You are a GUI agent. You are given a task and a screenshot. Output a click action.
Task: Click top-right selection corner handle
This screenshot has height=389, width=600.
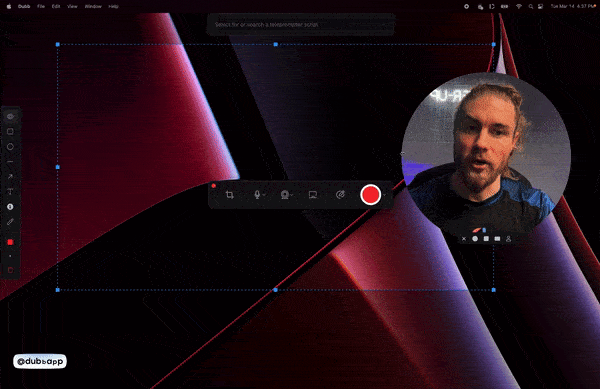click(x=494, y=44)
